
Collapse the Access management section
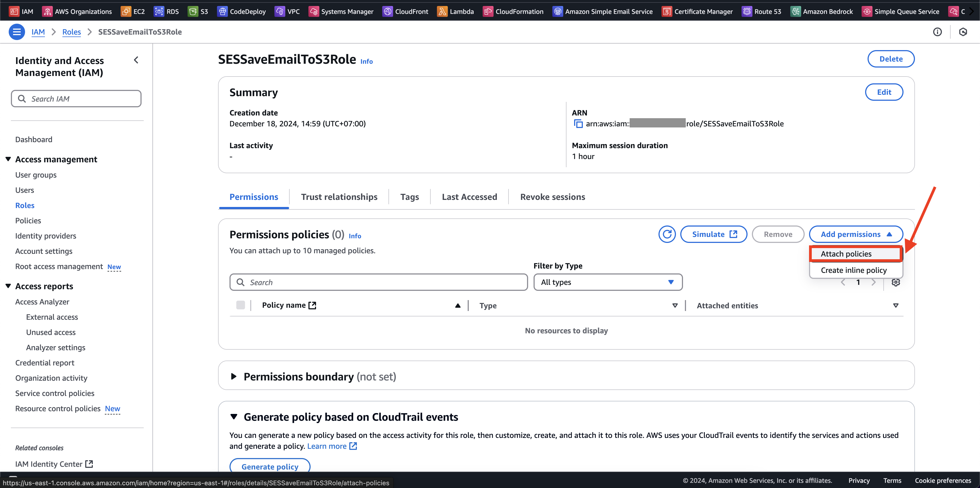8,159
